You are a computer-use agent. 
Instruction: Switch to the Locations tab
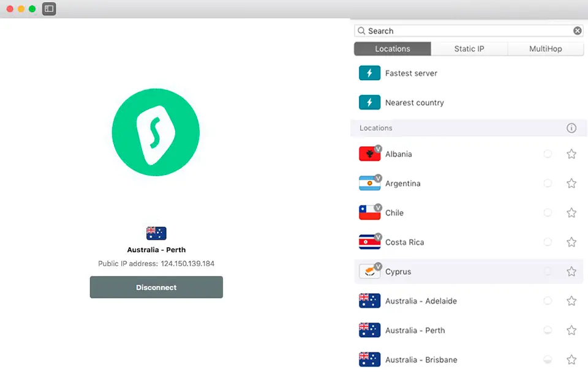click(393, 49)
